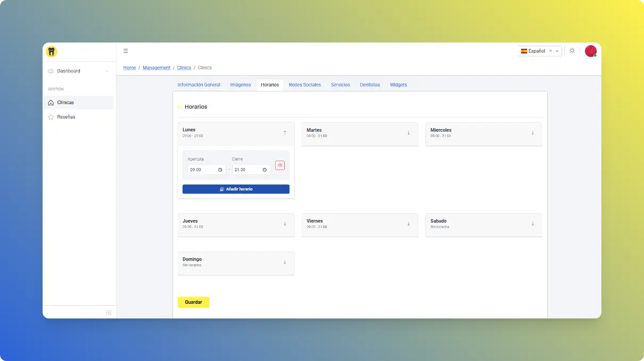This screenshot has height=361, width=644.
Task: Switch to the Redes Sociales tab
Action: 304,85
